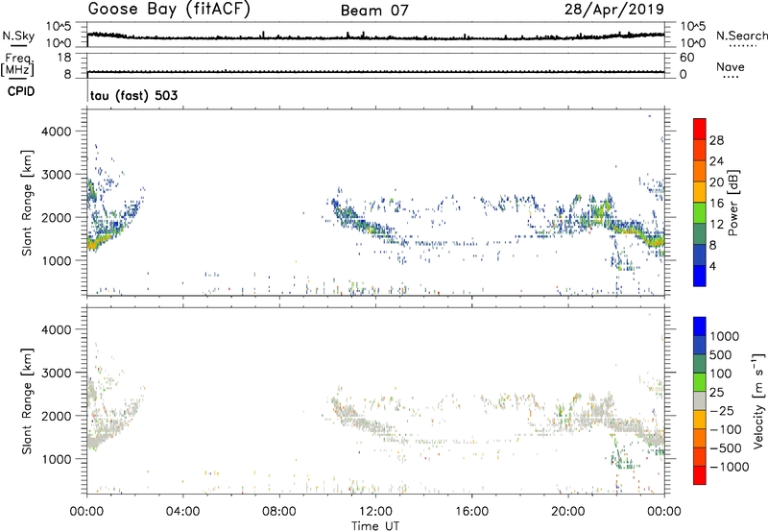Select the 'tau (fast) 503' mode text
768x532 pixels.
coord(133,95)
